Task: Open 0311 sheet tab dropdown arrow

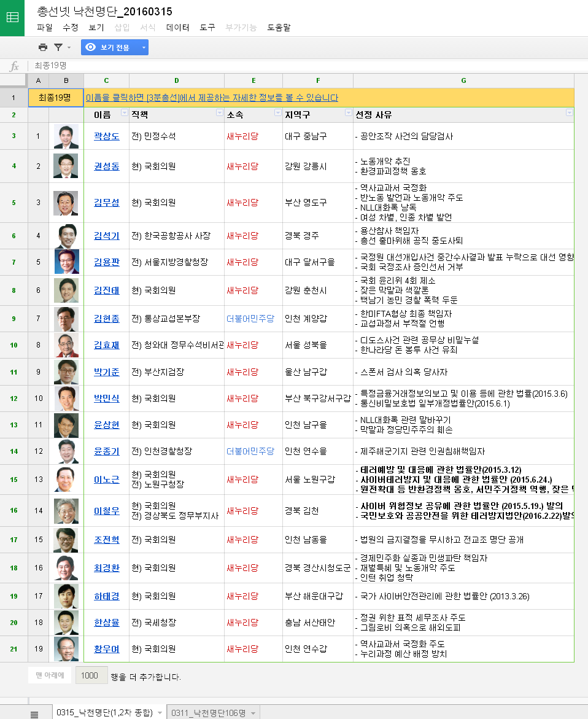Action: pos(253,713)
